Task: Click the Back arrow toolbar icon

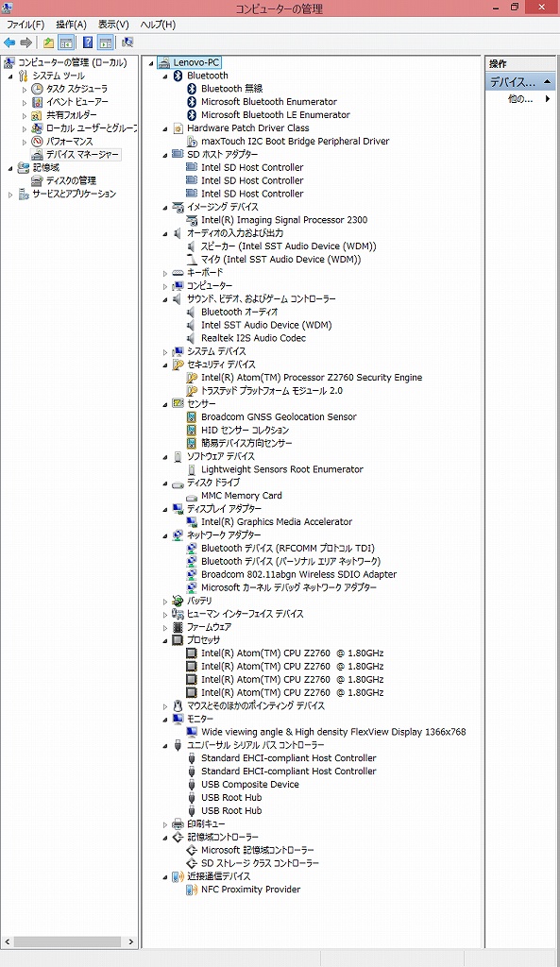Action: 9,42
